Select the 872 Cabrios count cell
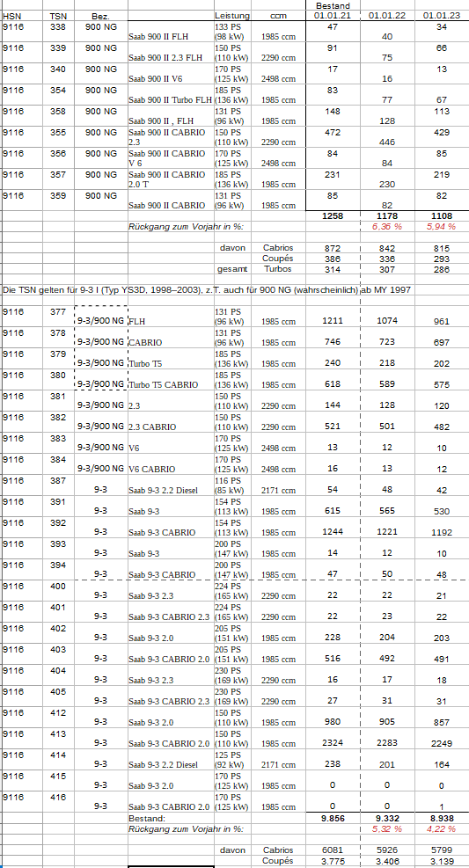Viewport: 469px width, 868px height. pos(333,248)
